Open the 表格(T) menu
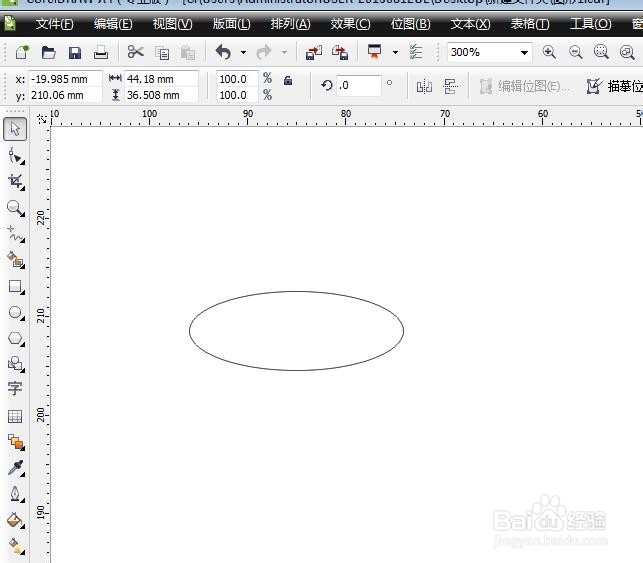Screen dimensions: 643x563 530,24
